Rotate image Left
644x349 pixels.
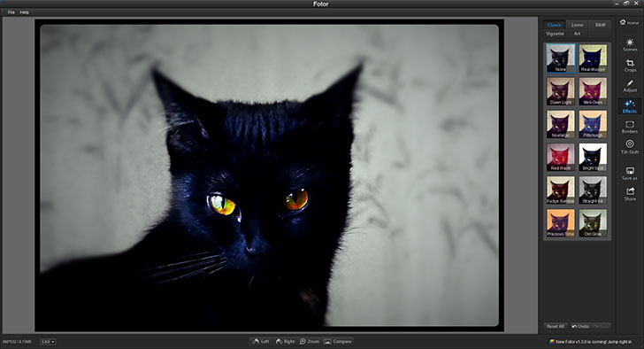(261, 341)
